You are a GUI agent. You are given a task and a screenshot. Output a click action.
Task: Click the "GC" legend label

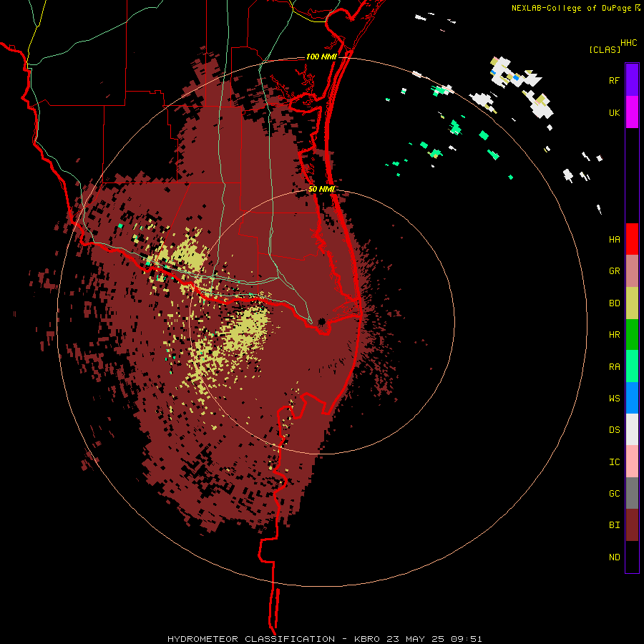[x=614, y=494]
